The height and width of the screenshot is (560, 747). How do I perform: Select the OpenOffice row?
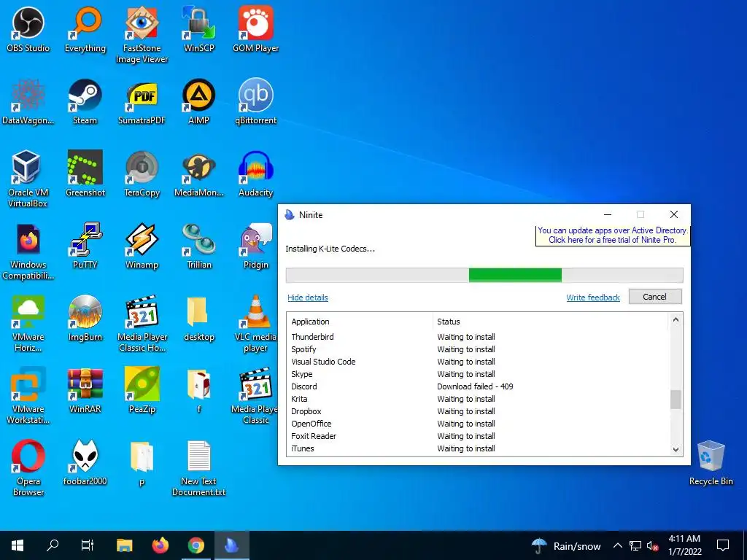(478, 424)
